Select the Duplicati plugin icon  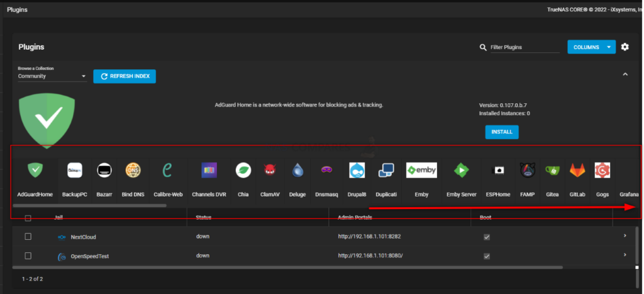386,170
